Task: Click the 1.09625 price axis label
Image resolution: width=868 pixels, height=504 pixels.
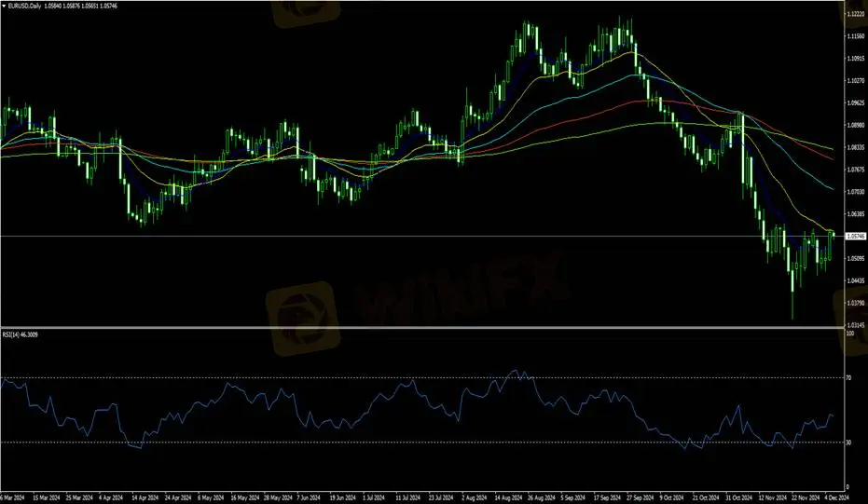Action: (856, 102)
